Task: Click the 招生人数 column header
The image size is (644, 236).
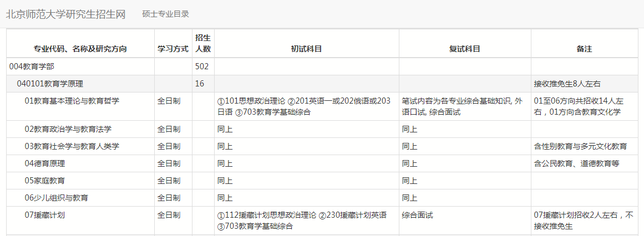Action: point(203,43)
